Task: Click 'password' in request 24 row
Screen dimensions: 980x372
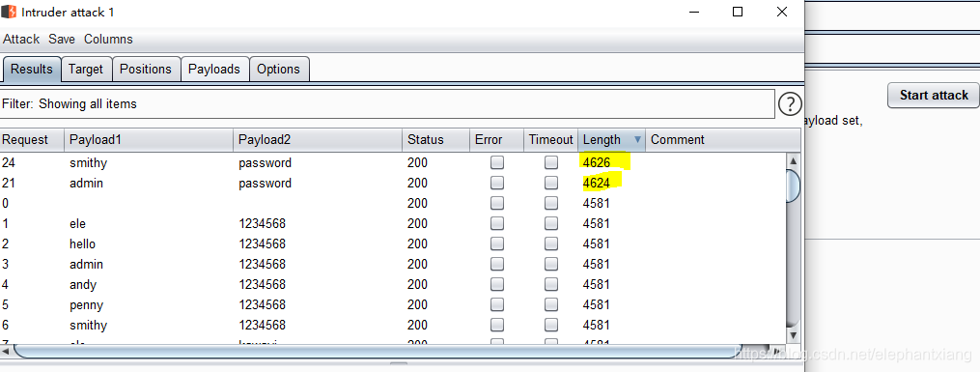Action: [265, 162]
